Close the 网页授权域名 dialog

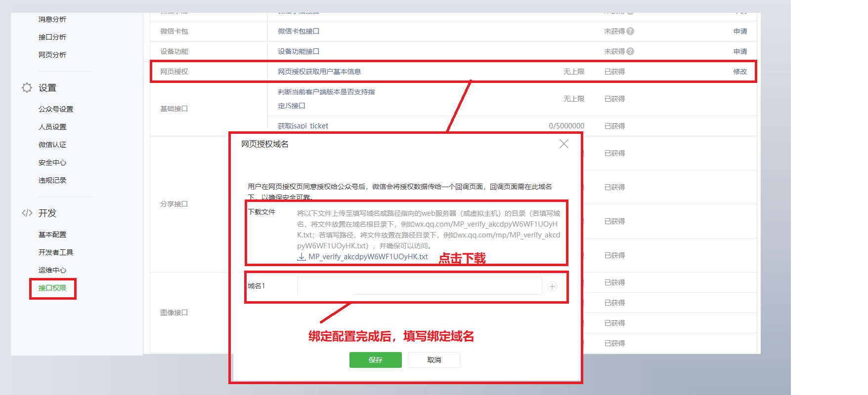point(564,144)
